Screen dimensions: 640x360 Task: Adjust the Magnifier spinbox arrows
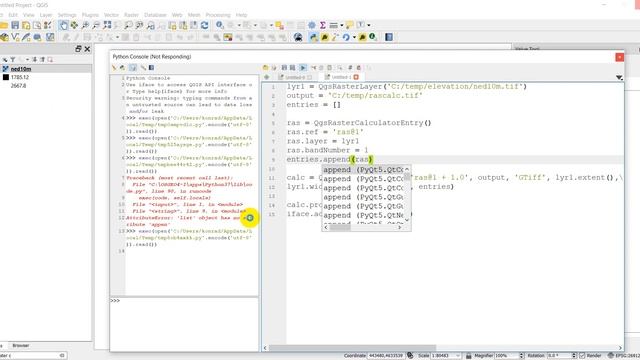[x=521, y=356]
